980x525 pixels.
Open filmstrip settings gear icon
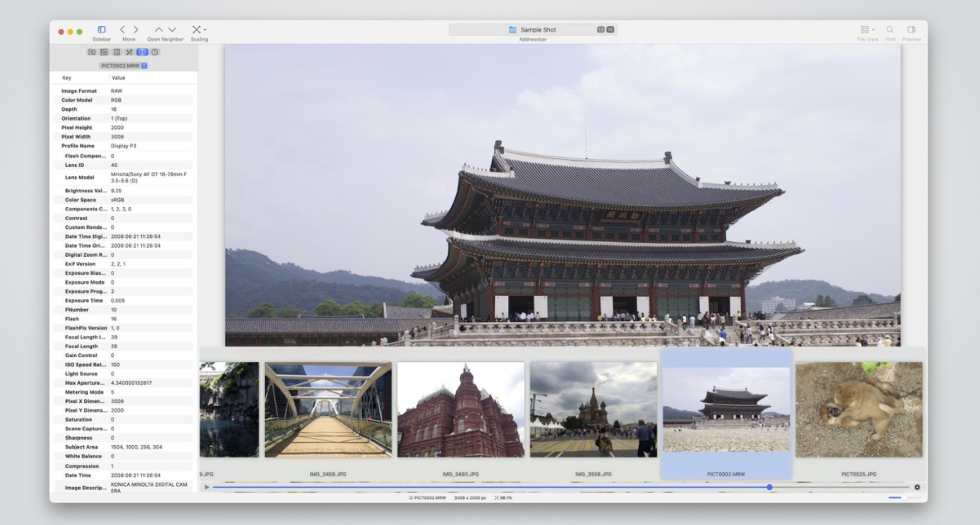[917, 487]
